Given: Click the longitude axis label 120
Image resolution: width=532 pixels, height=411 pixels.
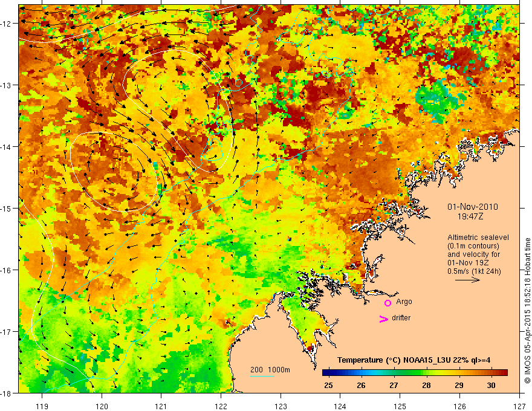Looking at the screenshot, I should click(x=102, y=406).
